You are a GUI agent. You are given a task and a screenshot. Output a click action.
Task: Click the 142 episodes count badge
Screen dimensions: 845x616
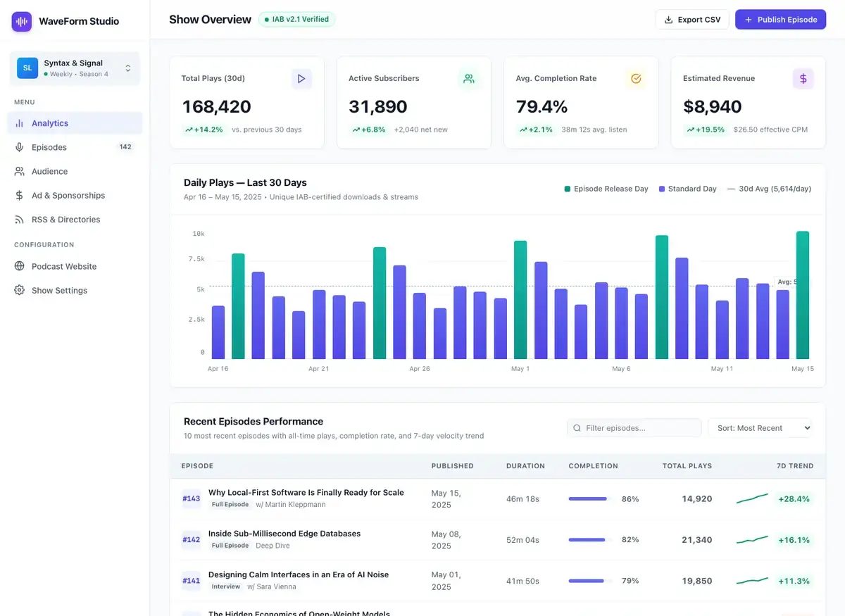click(x=125, y=147)
